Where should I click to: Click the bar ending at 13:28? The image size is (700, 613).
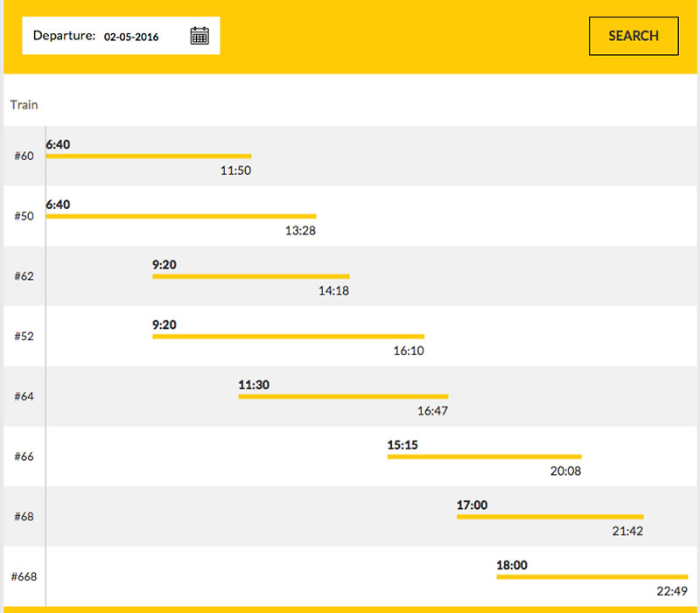click(x=181, y=216)
